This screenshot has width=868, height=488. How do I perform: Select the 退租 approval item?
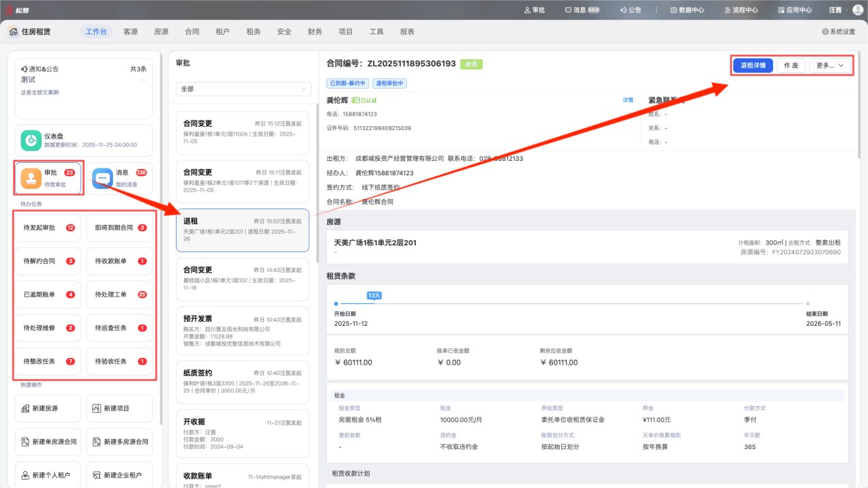tap(242, 230)
